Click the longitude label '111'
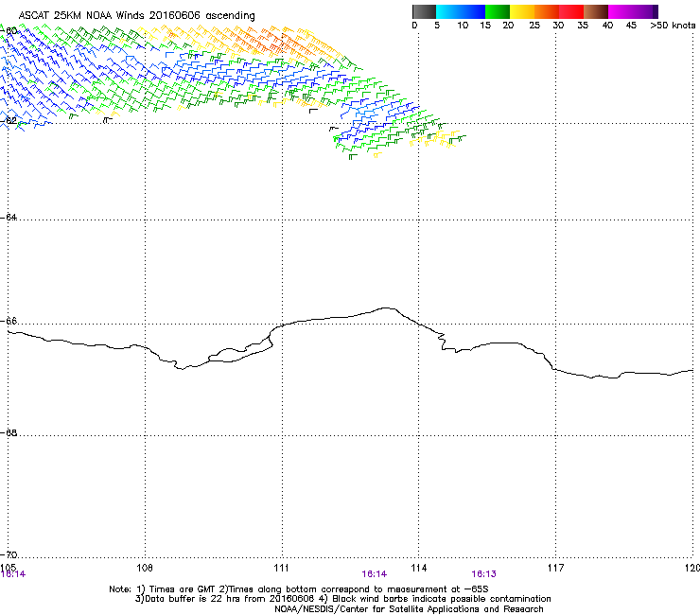The width and height of the screenshot is (700, 615). (281, 568)
